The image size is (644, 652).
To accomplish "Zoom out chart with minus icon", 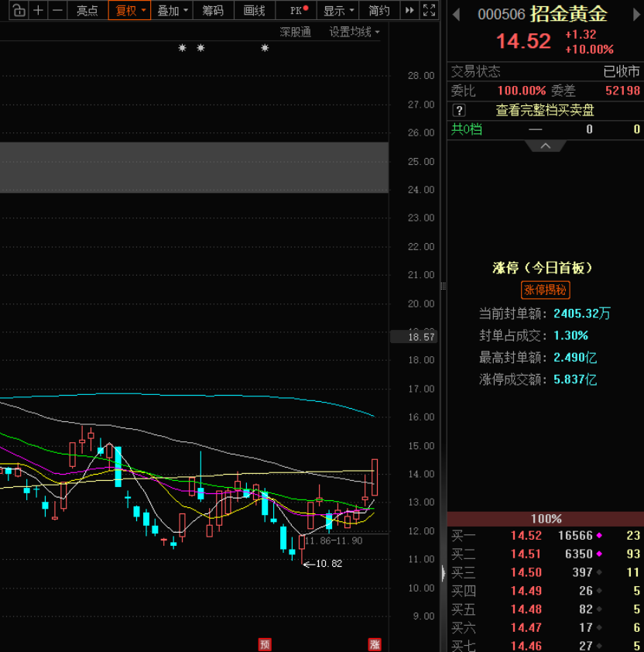I will point(57,10).
